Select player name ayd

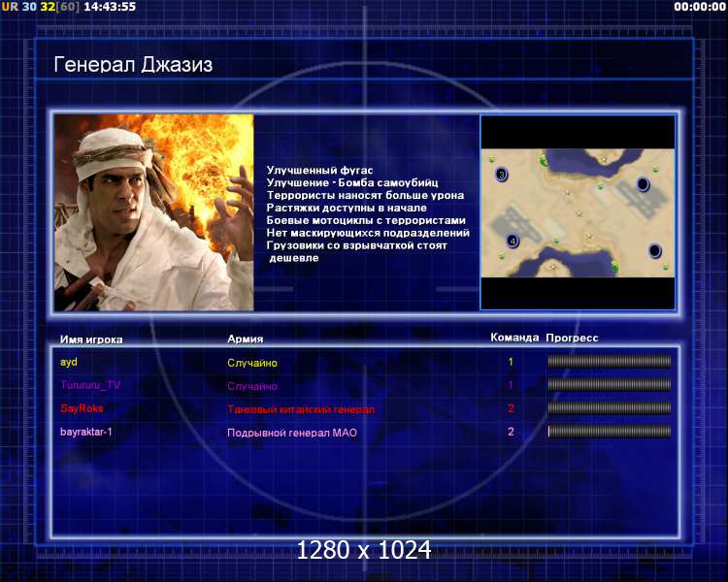pyautogui.click(x=69, y=362)
